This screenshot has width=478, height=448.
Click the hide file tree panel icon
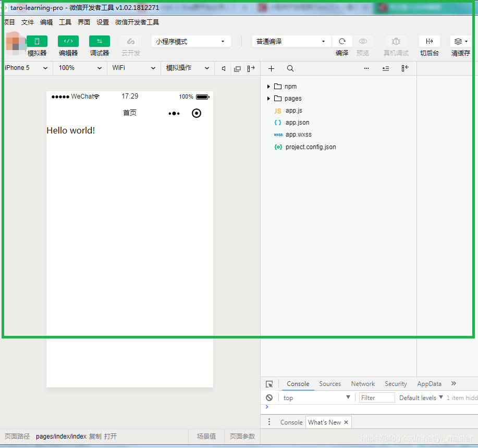coord(405,68)
